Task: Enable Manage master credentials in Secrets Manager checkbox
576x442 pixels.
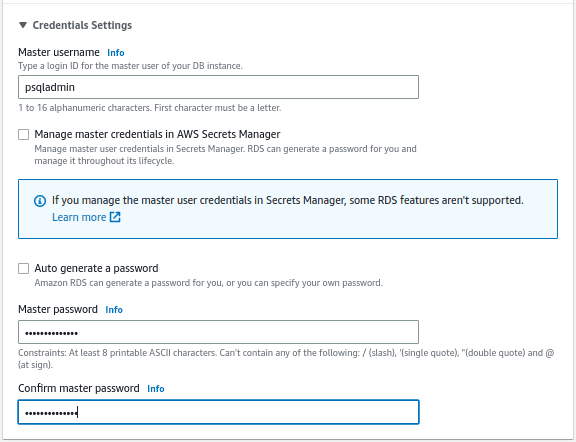Action: [x=24, y=134]
